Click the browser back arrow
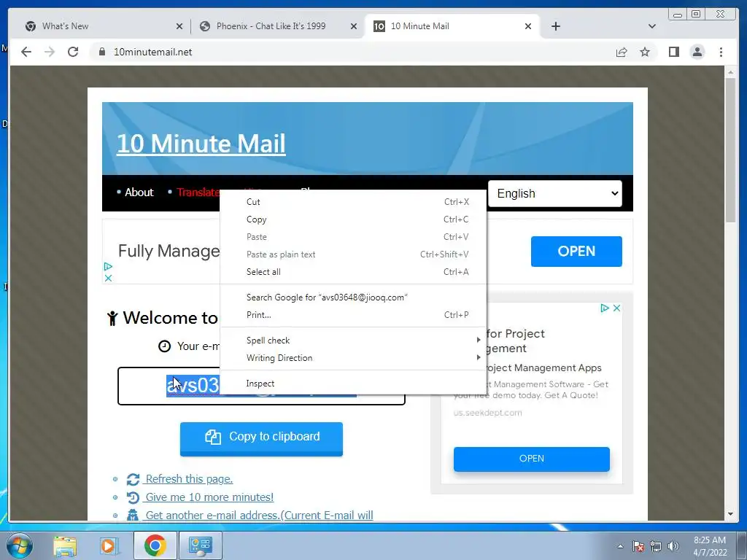The height and width of the screenshot is (560, 747). [x=26, y=52]
